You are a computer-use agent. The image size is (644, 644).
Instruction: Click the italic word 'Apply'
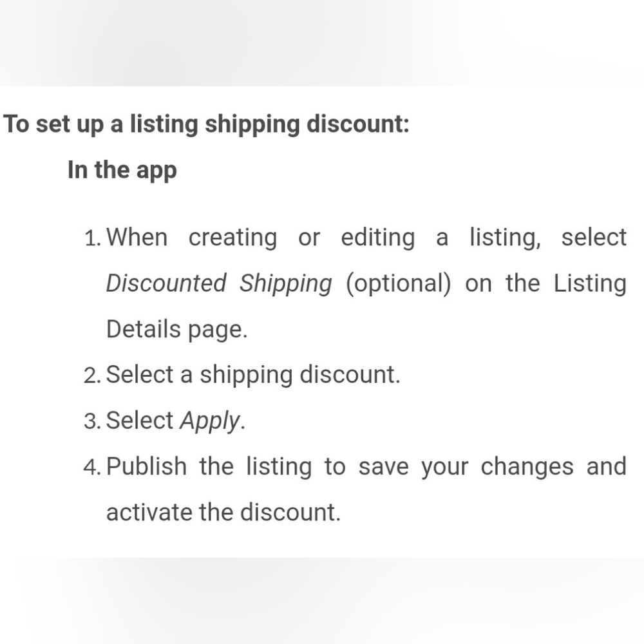tap(209, 421)
